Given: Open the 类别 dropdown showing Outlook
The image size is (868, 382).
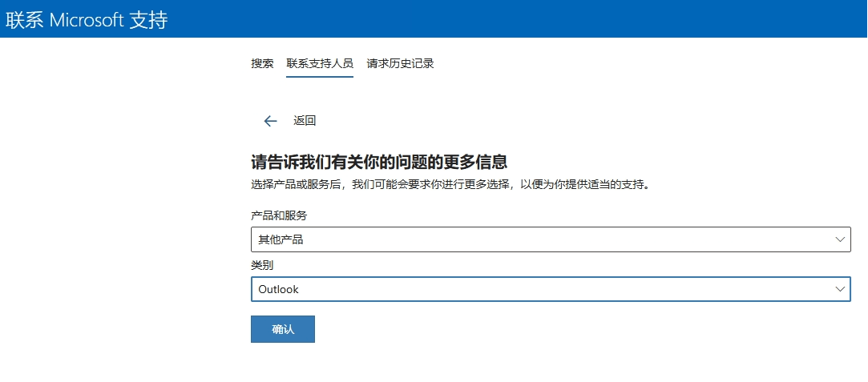Looking at the screenshot, I should (551, 289).
